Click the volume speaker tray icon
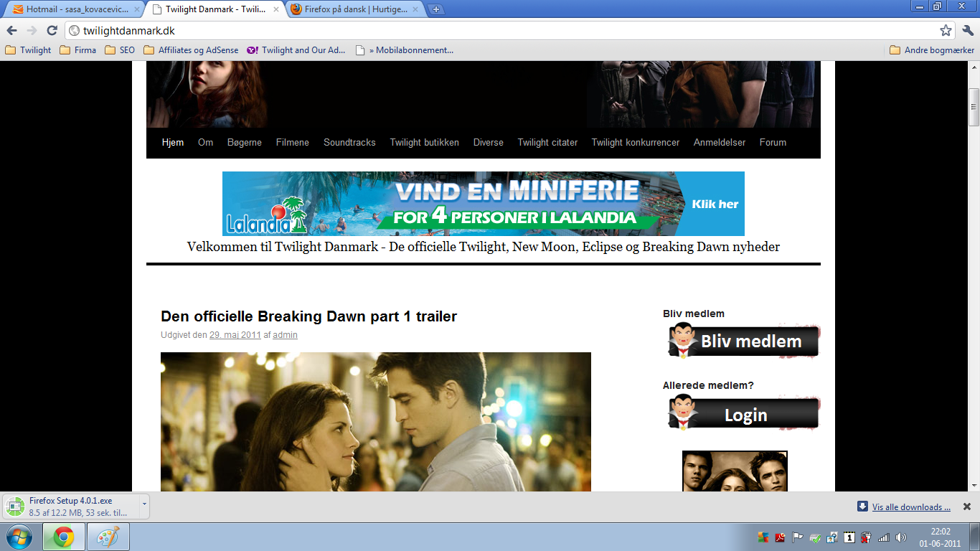980x551 pixels. [x=901, y=537]
